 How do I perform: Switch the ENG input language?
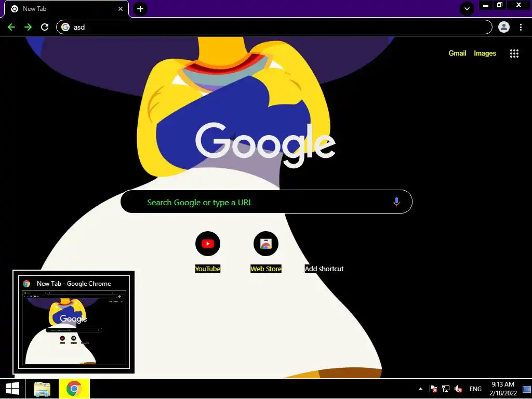475,389
